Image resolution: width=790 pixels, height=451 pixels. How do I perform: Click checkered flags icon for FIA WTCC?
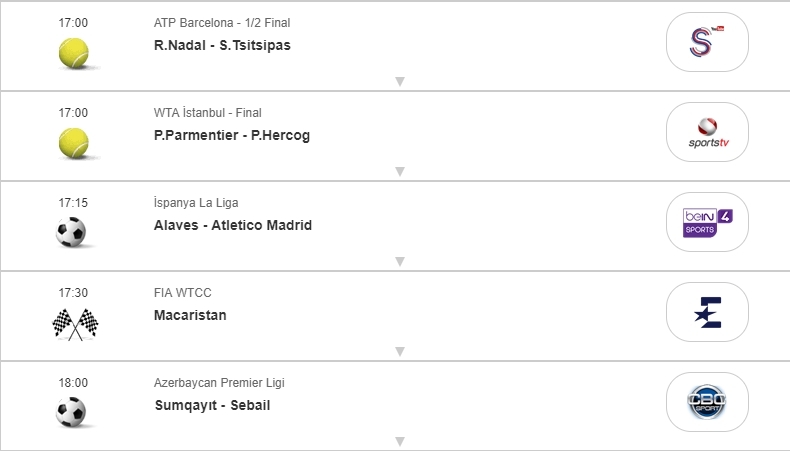coord(75,322)
